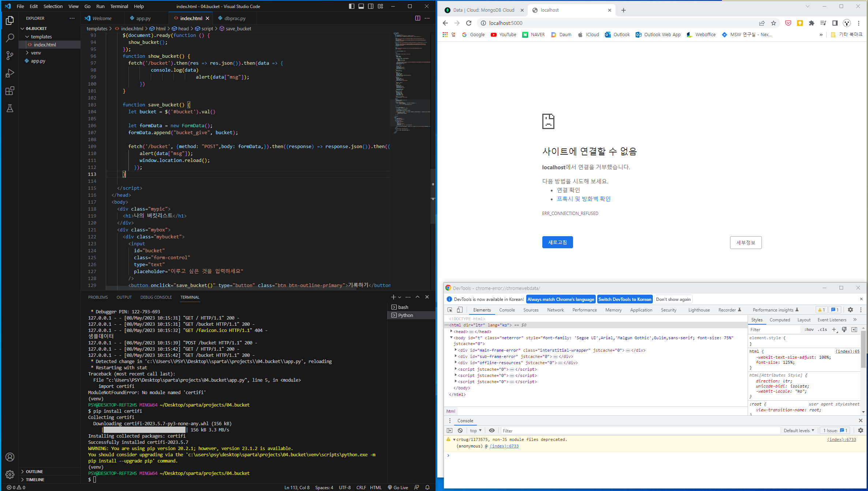Switch to the dbprac.py editor tab
This screenshot has height=491, width=868.
coord(235,18)
